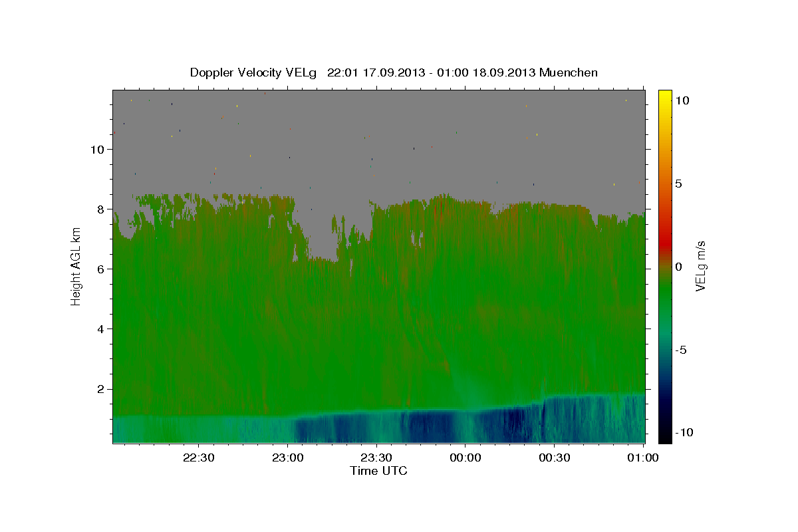Click the red section of the colorbar

tap(664, 245)
